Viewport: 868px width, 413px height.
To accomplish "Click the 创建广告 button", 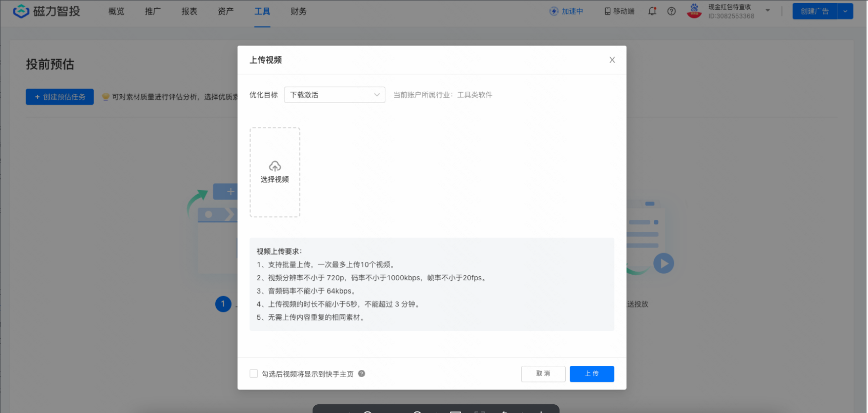I will (815, 11).
